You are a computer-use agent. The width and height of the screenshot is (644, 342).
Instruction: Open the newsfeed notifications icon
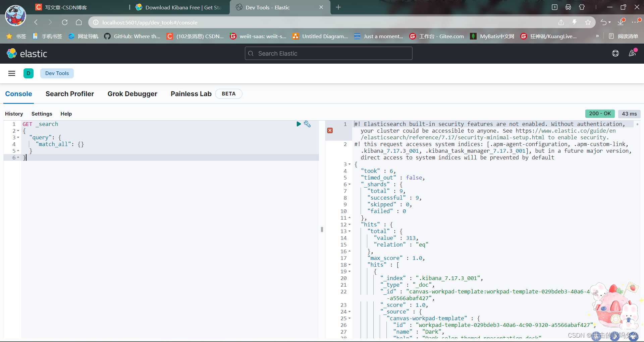pyautogui.click(x=632, y=53)
